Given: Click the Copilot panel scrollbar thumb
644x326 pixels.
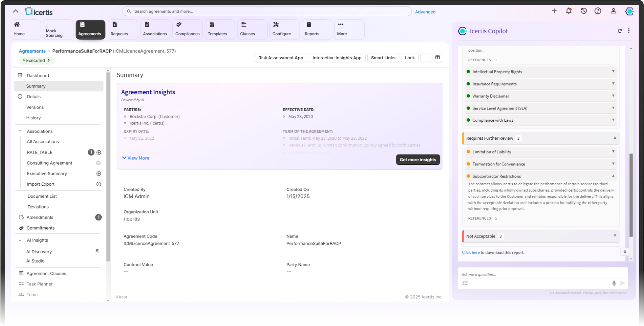Looking at the screenshot, I should tap(631, 195).
